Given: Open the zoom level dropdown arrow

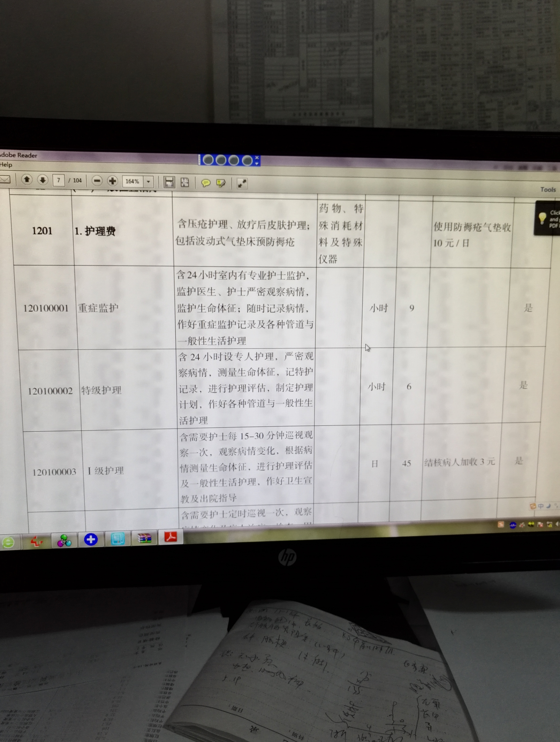Looking at the screenshot, I should [x=148, y=181].
